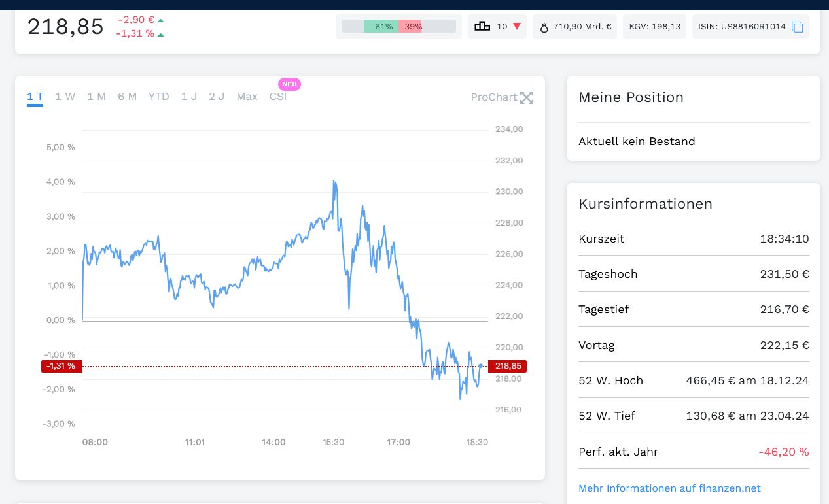The width and height of the screenshot is (829, 504).
Task: Select the 1 T chart timeframe
Action: click(35, 97)
